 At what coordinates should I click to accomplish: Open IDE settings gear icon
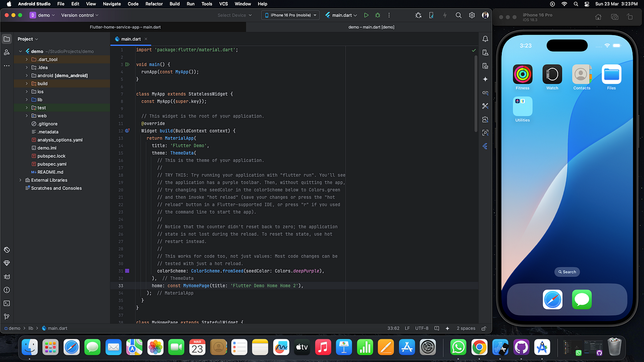pos(472,15)
